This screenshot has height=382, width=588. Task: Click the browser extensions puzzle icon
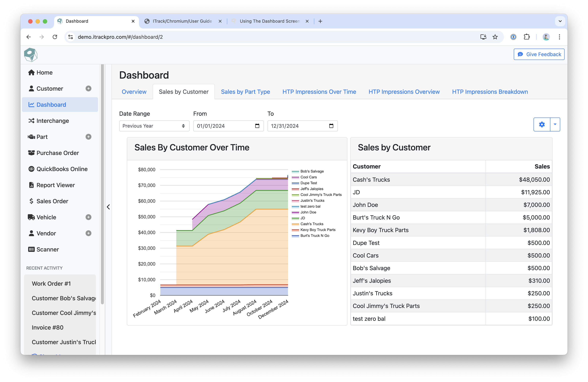point(527,37)
